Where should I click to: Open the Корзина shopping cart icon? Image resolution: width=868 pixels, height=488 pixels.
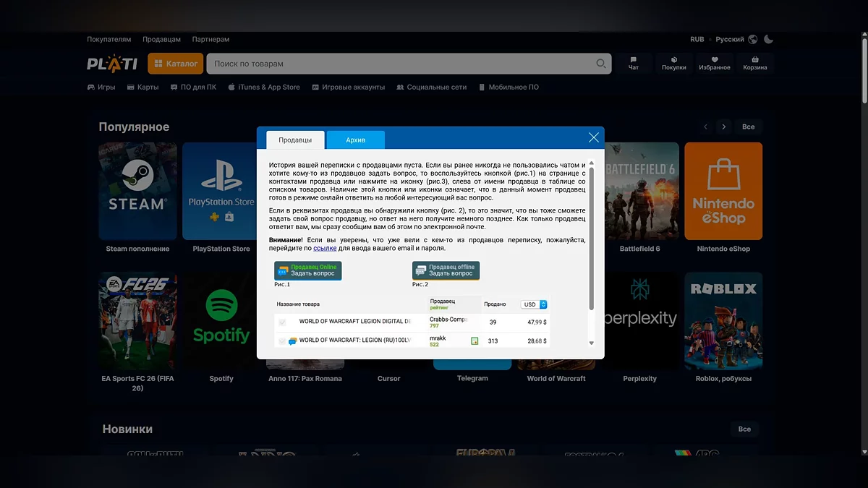[755, 64]
